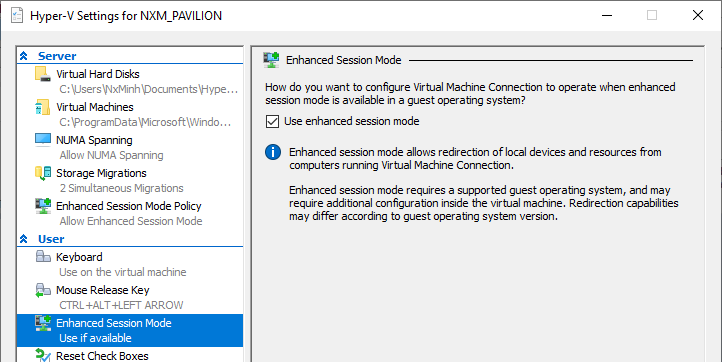The image size is (722, 362).
Task: Click Allow NUMA Spanning subtitle
Action: (x=111, y=155)
